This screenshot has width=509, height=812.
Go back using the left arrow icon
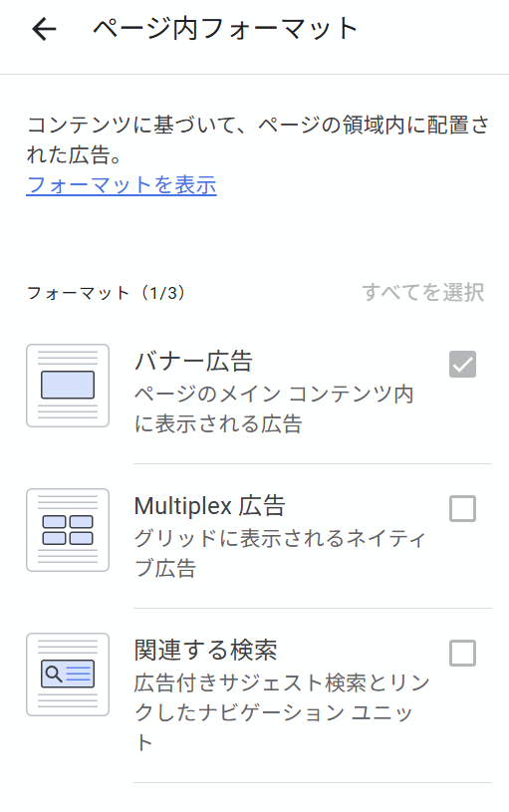(x=44, y=29)
